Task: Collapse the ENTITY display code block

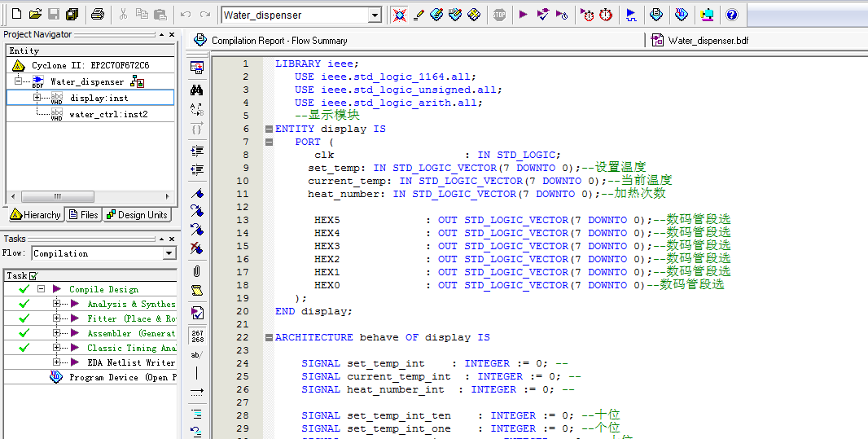Action: [269, 129]
